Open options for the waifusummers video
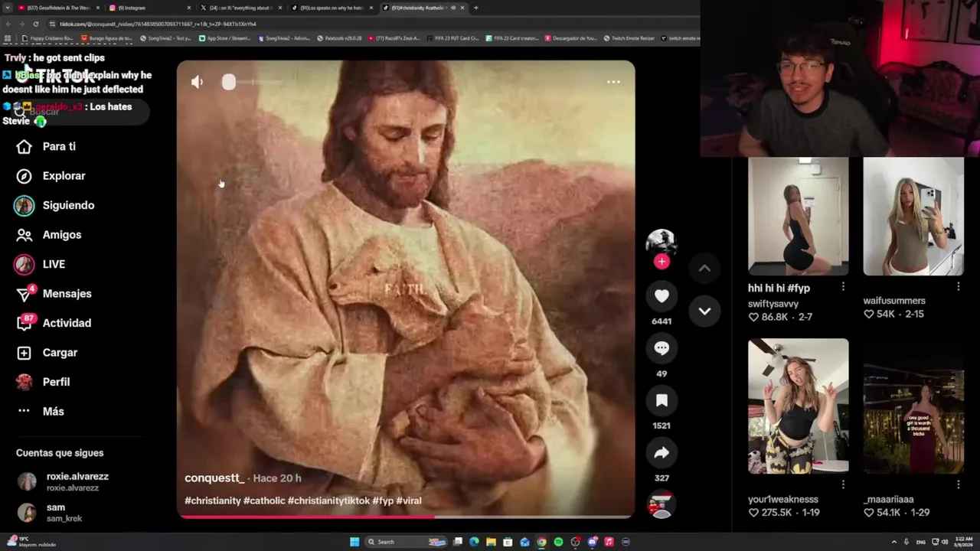 (958, 286)
